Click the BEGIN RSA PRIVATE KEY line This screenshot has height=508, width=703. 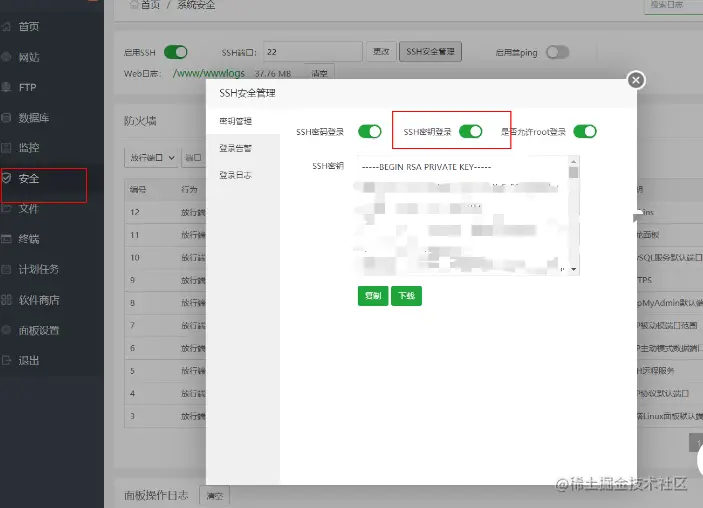[426, 167]
